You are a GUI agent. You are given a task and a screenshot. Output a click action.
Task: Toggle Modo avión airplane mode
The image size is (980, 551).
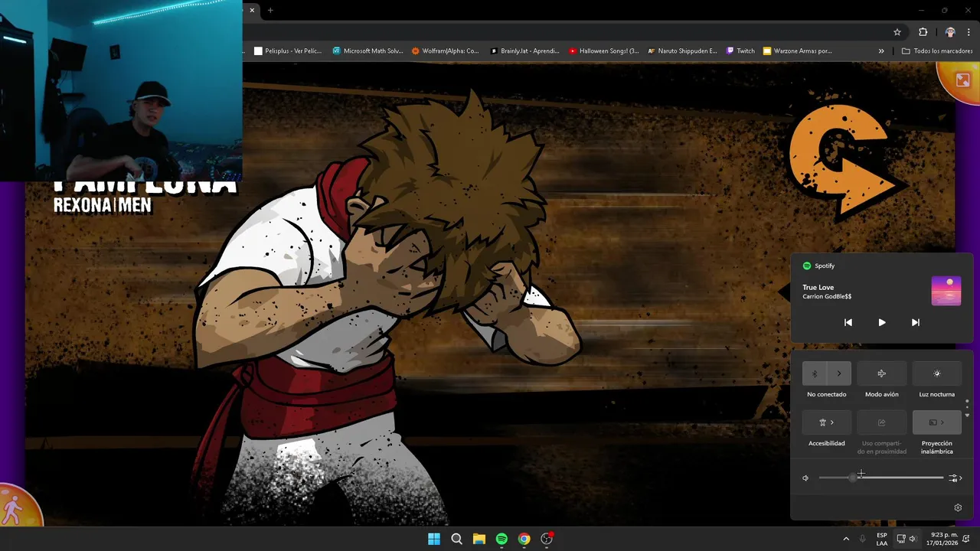coord(881,373)
